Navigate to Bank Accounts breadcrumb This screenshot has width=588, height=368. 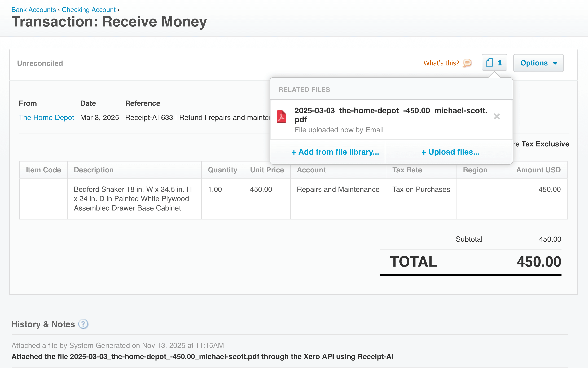pyautogui.click(x=34, y=10)
